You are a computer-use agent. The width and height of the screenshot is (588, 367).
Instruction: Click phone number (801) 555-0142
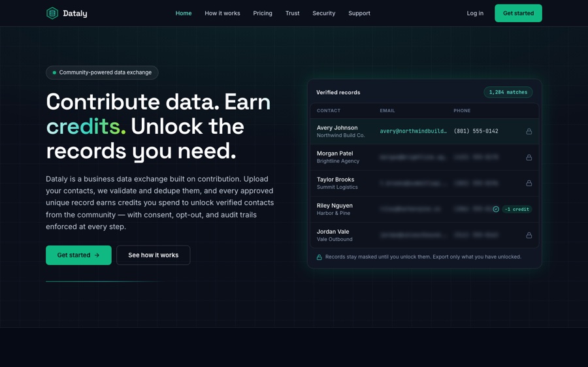tap(476, 131)
